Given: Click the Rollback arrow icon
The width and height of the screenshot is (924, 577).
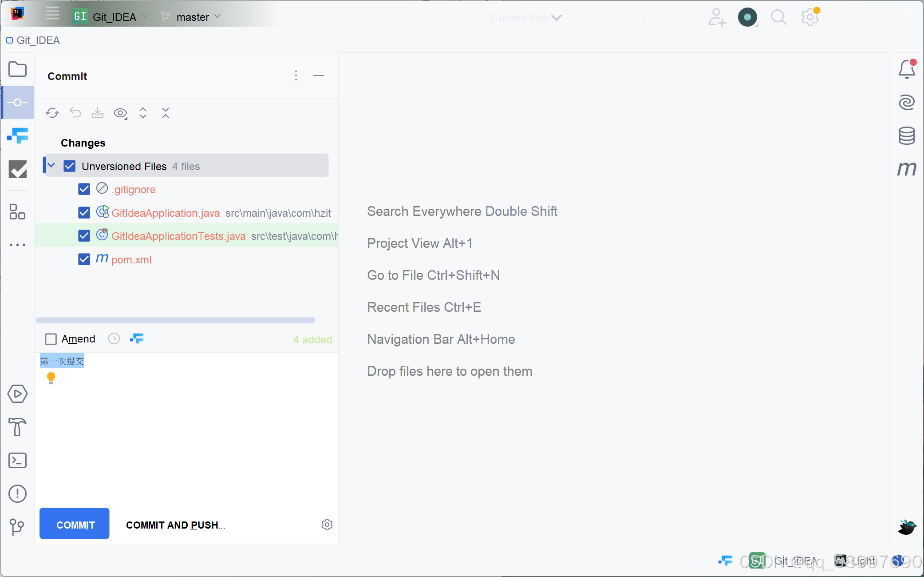Looking at the screenshot, I should click(75, 113).
